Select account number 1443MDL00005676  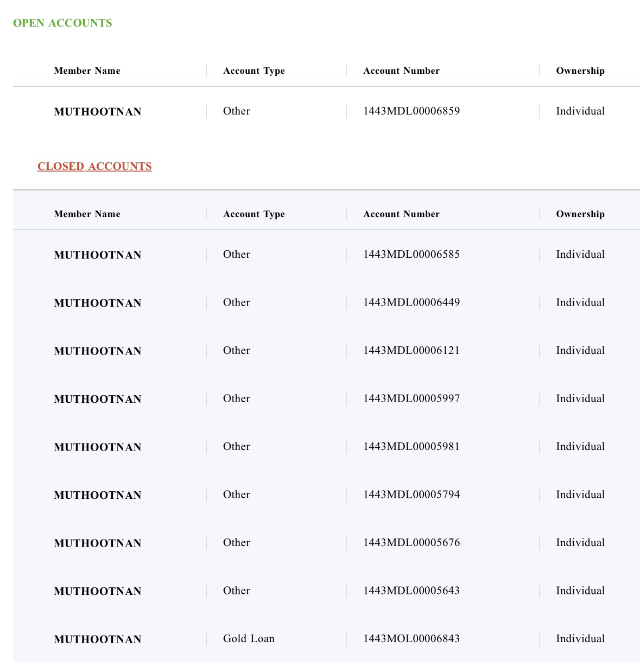(411, 543)
